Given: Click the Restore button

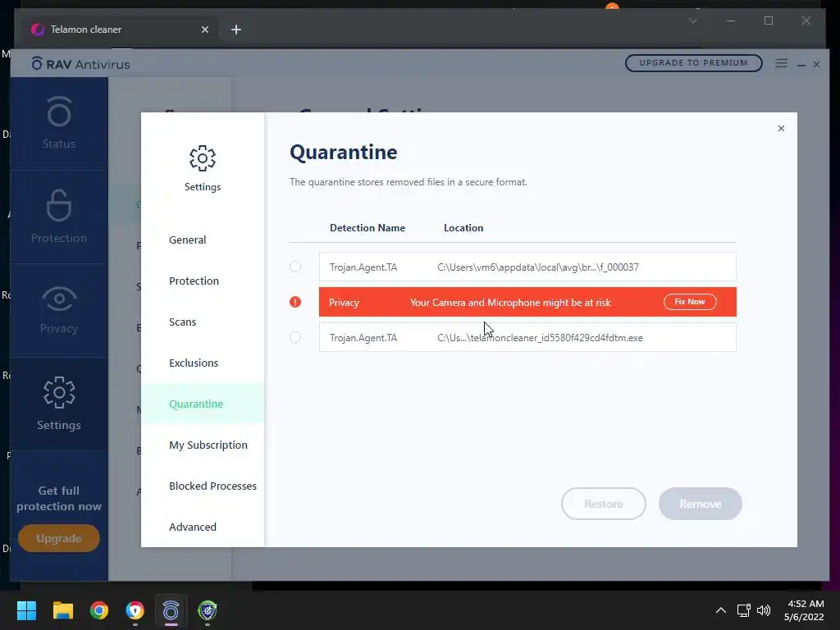Looking at the screenshot, I should [604, 504].
